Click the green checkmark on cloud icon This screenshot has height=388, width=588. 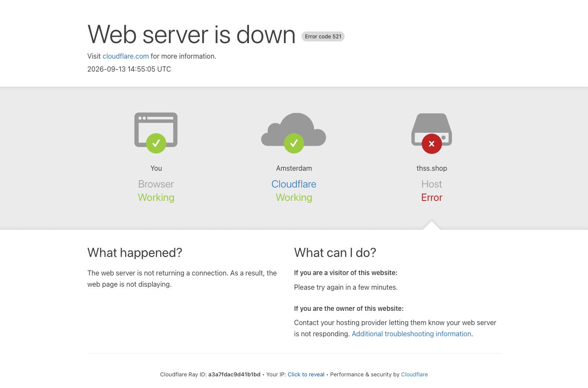click(x=294, y=143)
